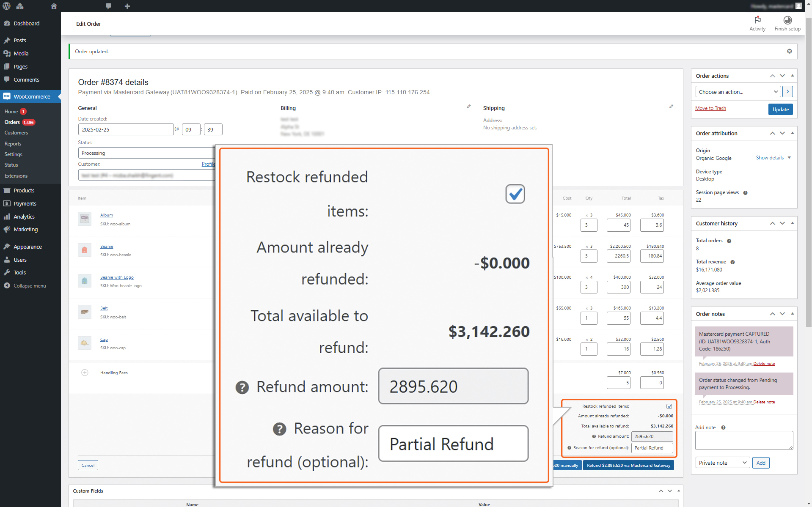
Task: Collapse the Order actions panel
Action: pos(792,76)
